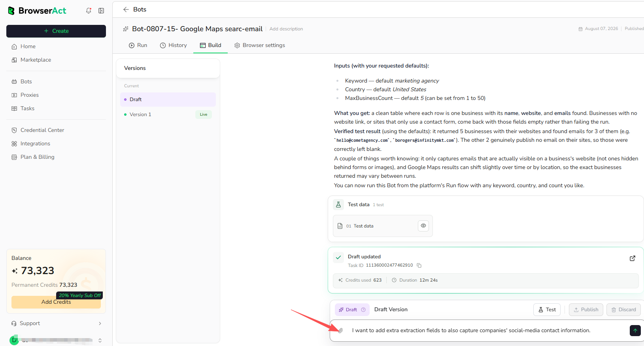Click the Test data flask icon

pyautogui.click(x=338, y=205)
